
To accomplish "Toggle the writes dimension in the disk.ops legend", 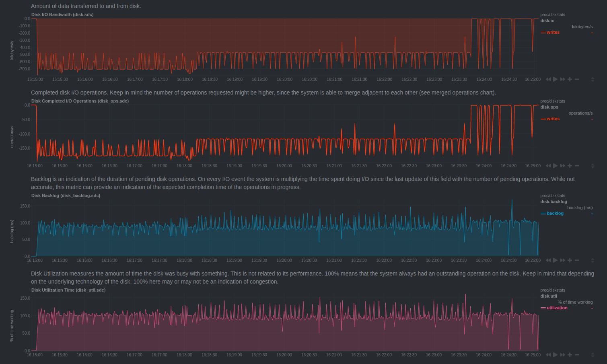I will coord(553,119).
